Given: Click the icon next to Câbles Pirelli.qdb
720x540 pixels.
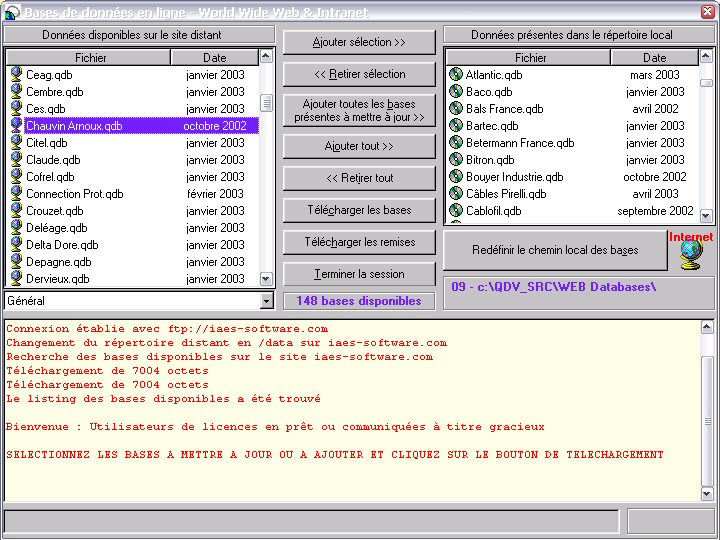Looking at the screenshot, I should click(456, 194).
